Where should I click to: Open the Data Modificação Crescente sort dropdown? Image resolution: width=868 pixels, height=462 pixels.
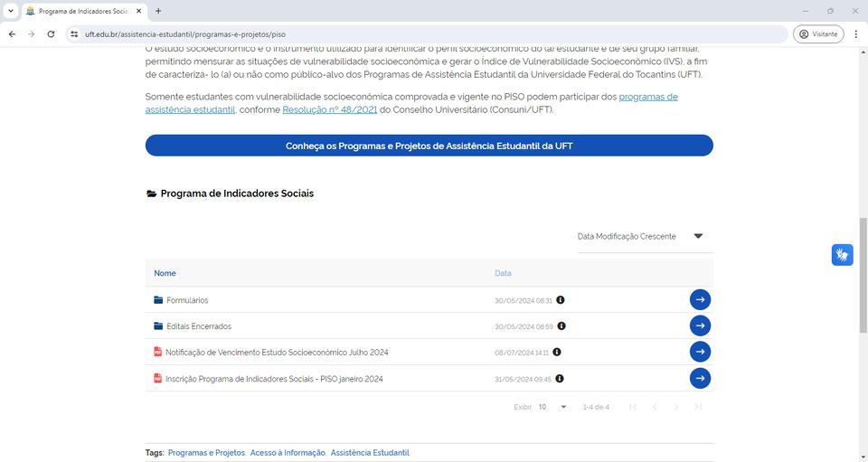point(645,236)
